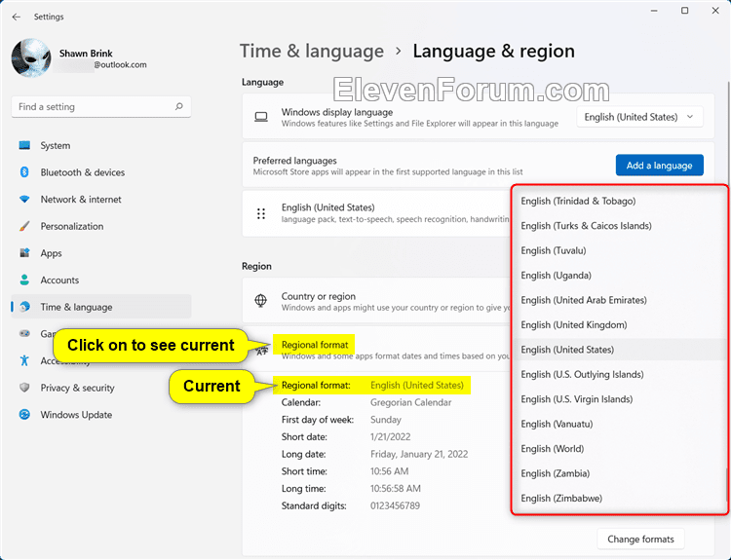Open Accessibility settings icon
The width and height of the screenshot is (731, 560).
tap(24, 360)
